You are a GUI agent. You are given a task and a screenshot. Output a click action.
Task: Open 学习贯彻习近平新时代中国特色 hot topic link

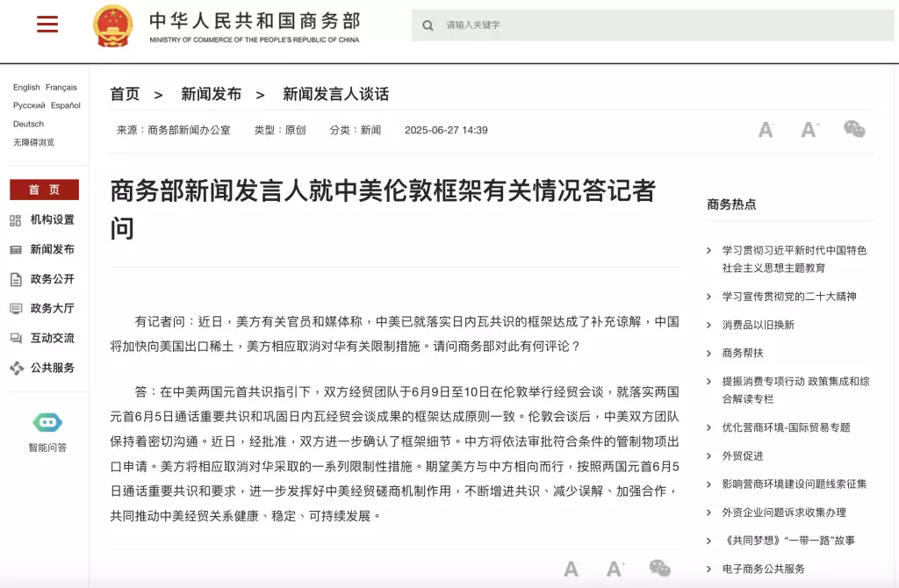point(794,259)
